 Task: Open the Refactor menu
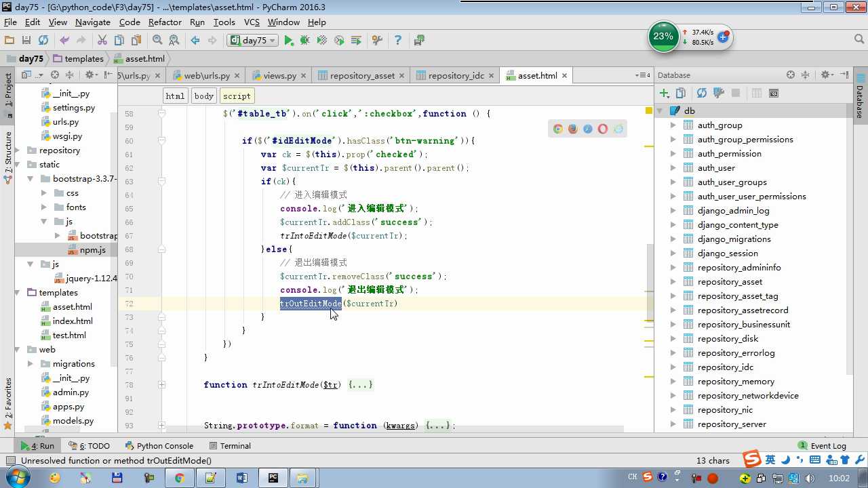click(165, 22)
